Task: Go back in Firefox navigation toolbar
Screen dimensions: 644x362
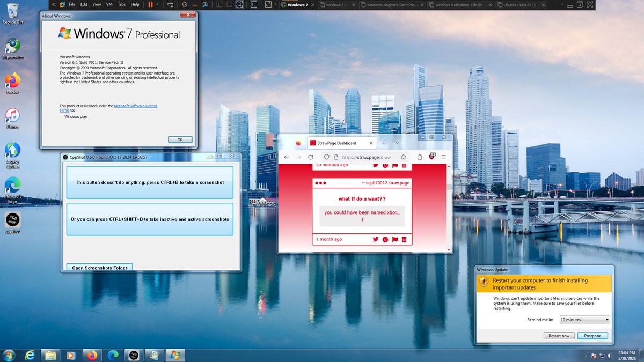Action: [x=286, y=157]
